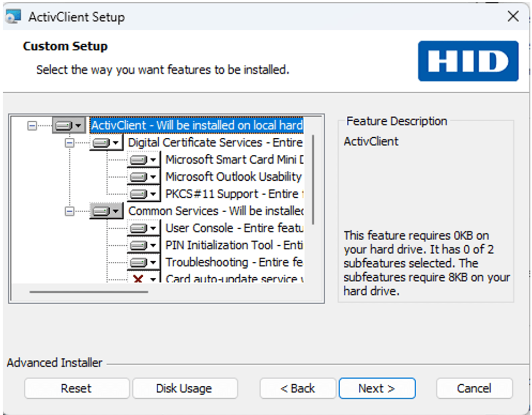Open Troubleshooting install-state dropdown

143,262
